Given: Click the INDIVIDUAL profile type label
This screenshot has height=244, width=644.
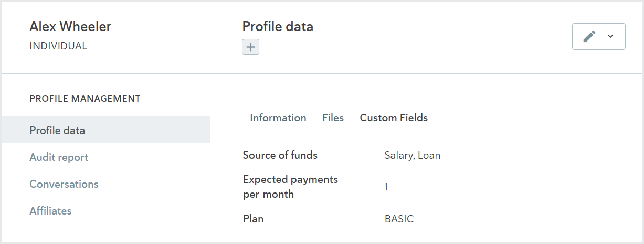Looking at the screenshot, I should click(x=58, y=46).
